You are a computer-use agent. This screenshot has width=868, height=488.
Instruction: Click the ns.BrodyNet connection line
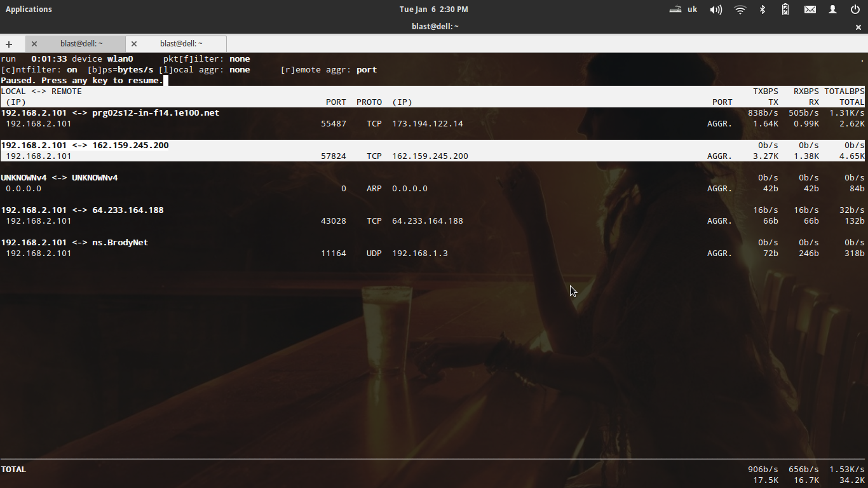[x=120, y=243]
